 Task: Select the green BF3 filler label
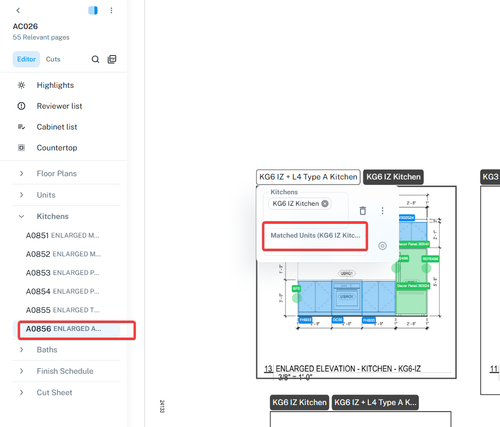(296, 289)
